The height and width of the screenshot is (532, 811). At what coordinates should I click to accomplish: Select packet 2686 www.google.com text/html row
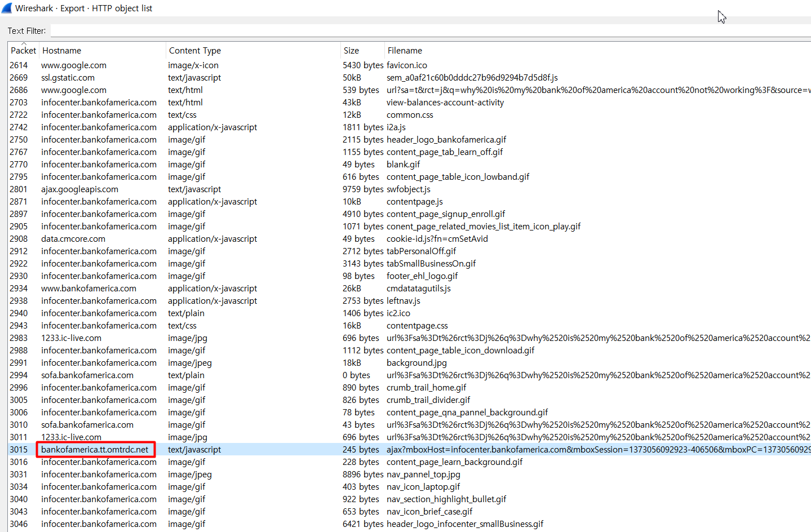pyautogui.click(x=410, y=90)
